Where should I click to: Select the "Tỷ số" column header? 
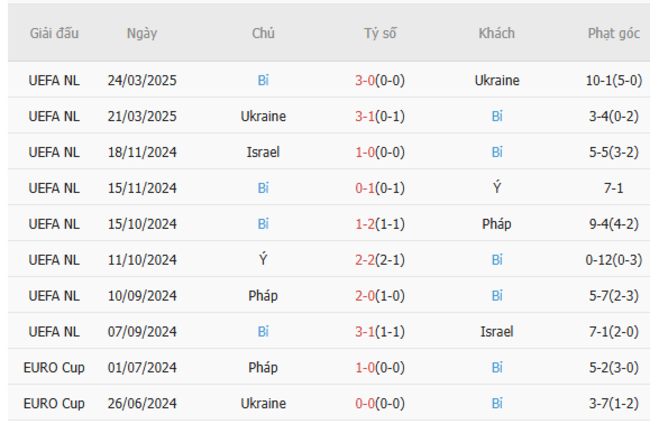tap(380, 33)
